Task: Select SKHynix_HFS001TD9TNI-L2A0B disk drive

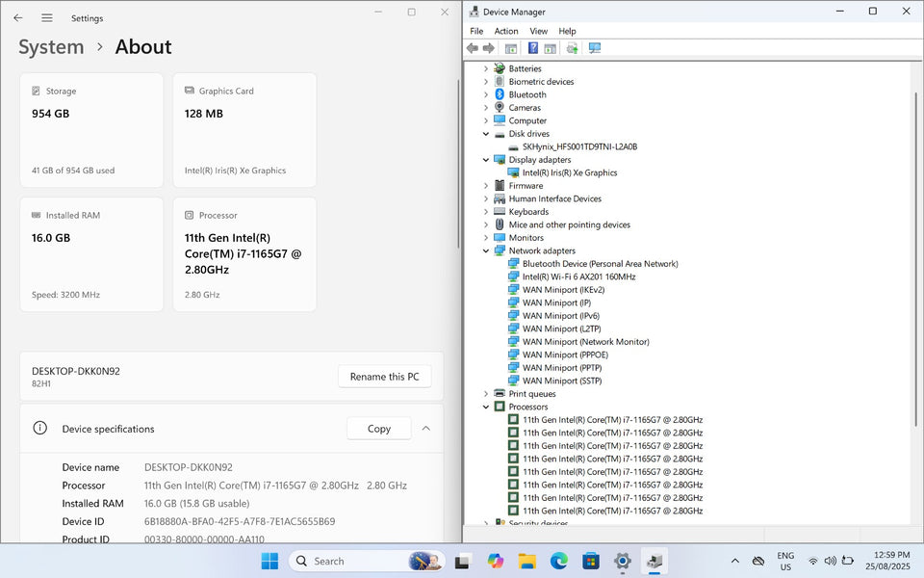Action: coord(579,146)
